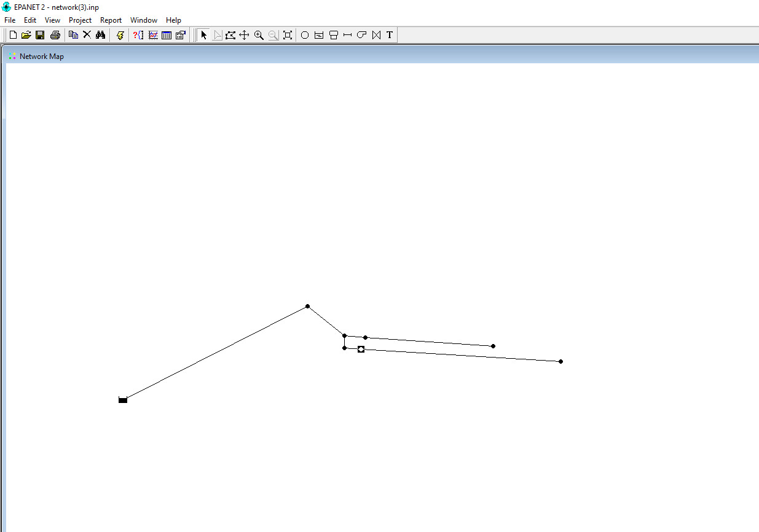
Task: Select the Add Tank tool
Action: coord(333,35)
